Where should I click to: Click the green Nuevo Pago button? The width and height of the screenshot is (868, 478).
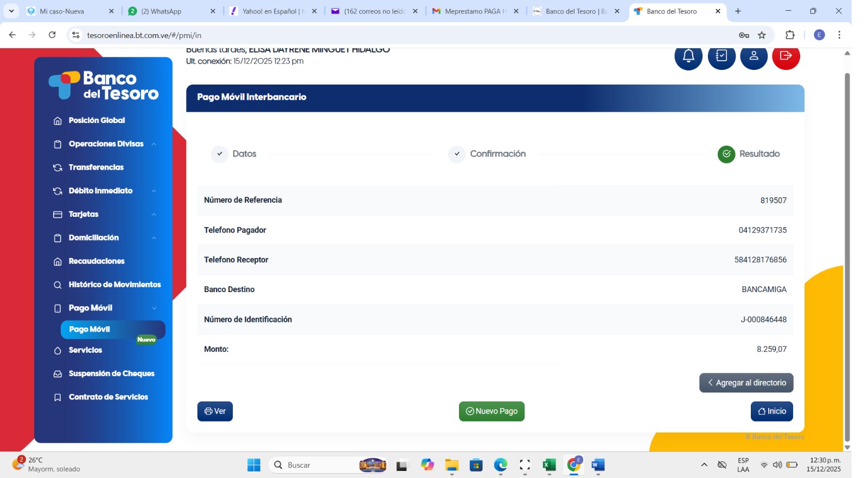click(492, 411)
